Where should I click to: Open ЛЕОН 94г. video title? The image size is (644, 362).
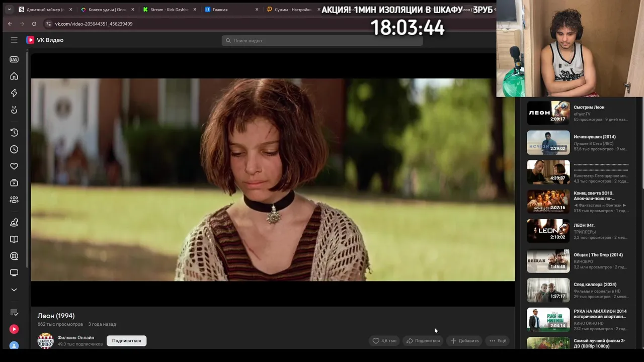pyautogui.click(x=584, y=225)
